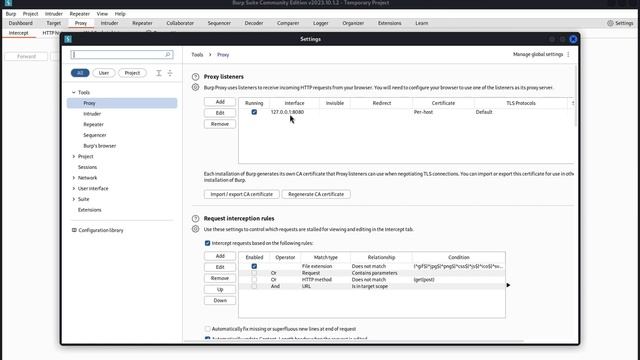Enable the HTTP method rule checkbox
Image resolution: width=640 pixels, height=360 pixels.
click(254, 280)
